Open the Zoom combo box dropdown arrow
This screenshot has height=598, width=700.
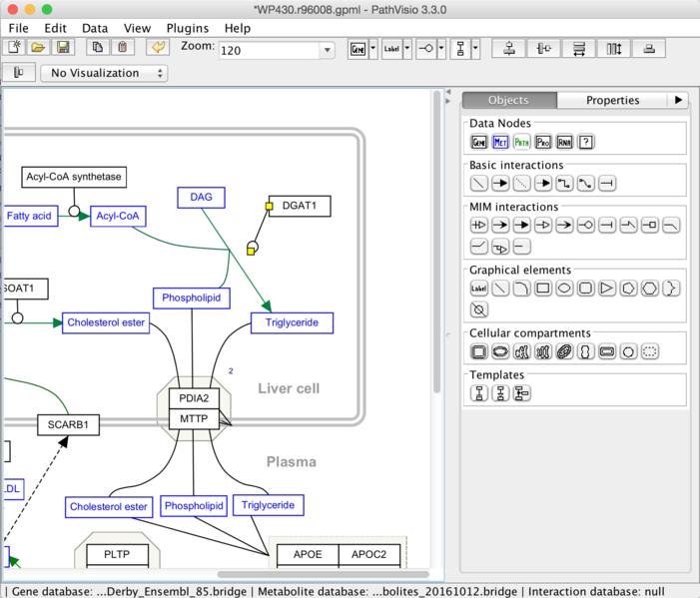(328, 50)
